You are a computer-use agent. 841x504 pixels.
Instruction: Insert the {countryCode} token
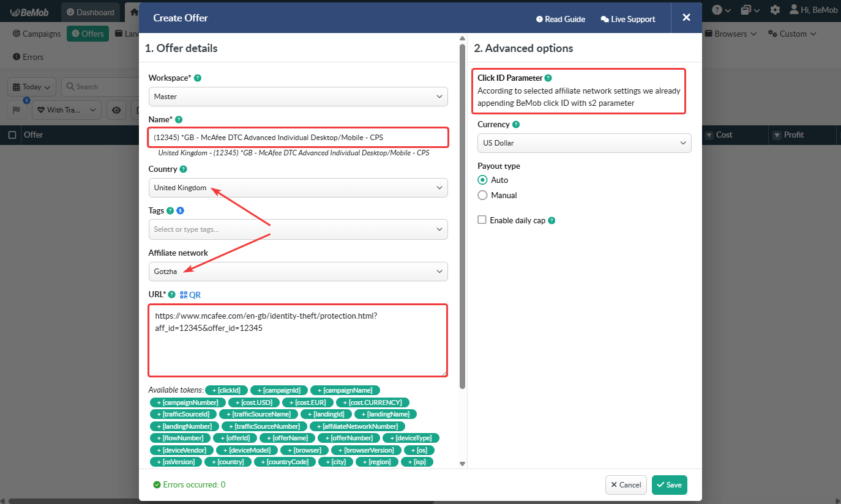[x=285, y=462]
